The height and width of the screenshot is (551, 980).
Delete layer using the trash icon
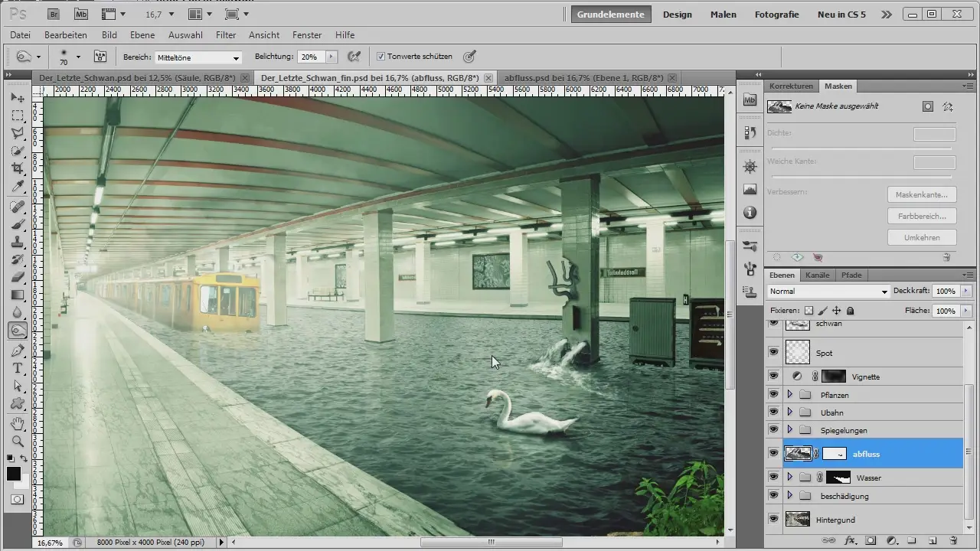[x=952, y=540]
